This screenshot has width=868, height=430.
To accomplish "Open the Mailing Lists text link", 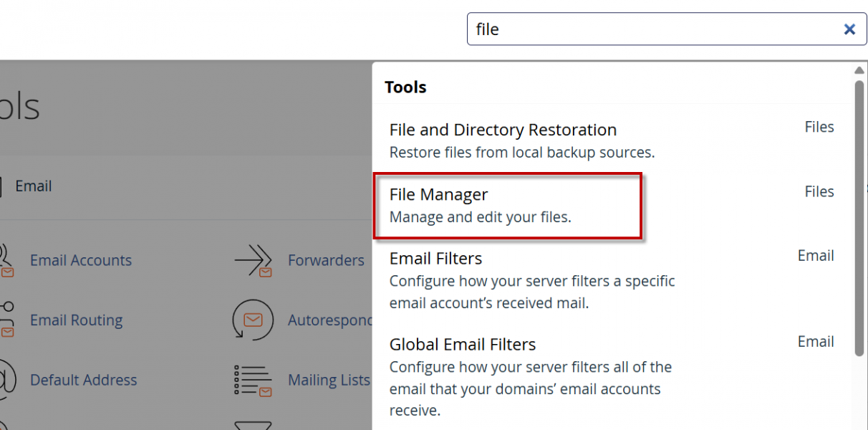I will (x=329, y=380).
